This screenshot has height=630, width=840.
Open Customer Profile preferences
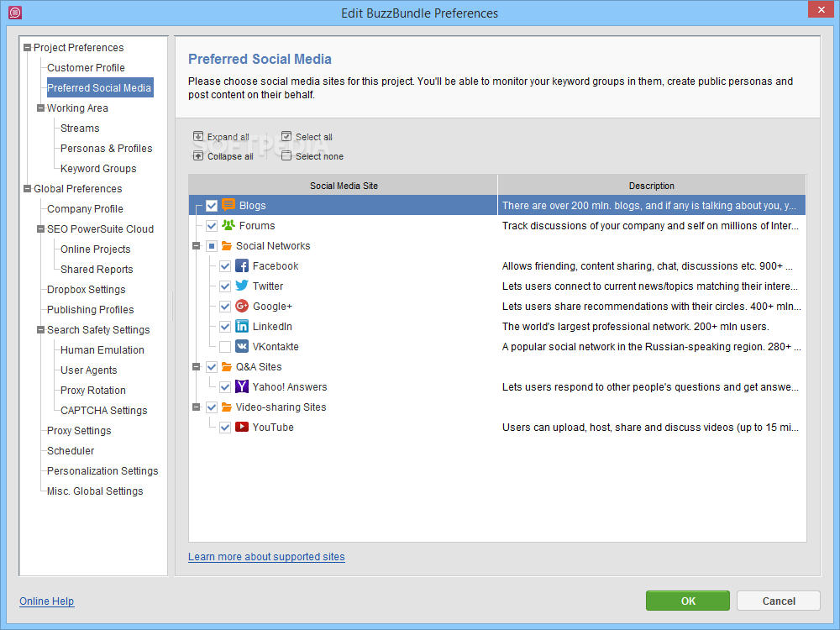86,67
